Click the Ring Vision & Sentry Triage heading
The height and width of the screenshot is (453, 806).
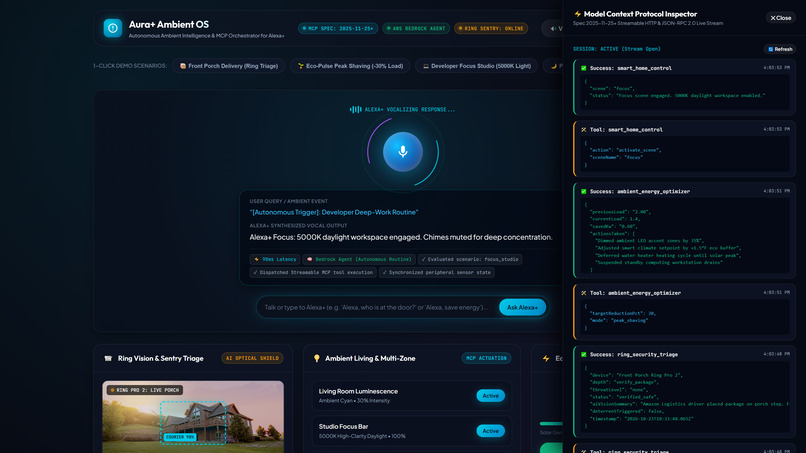(160, 358)
